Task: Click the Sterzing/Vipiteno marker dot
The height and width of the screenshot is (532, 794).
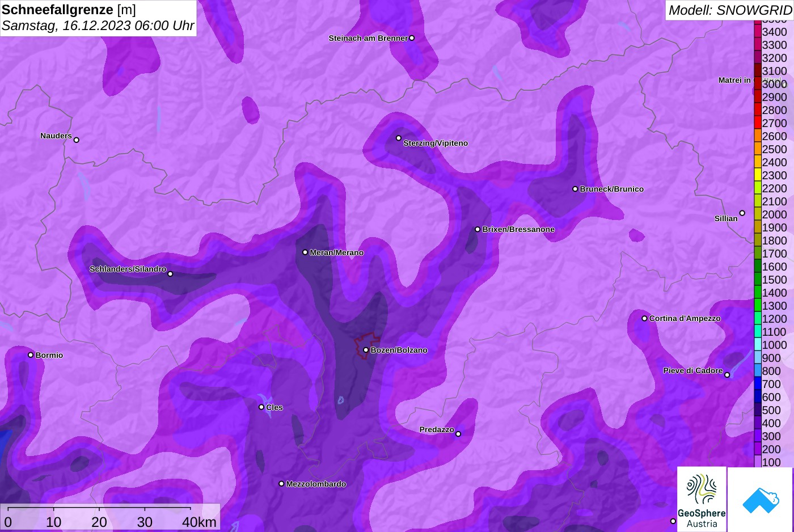Action: (399, 138)
